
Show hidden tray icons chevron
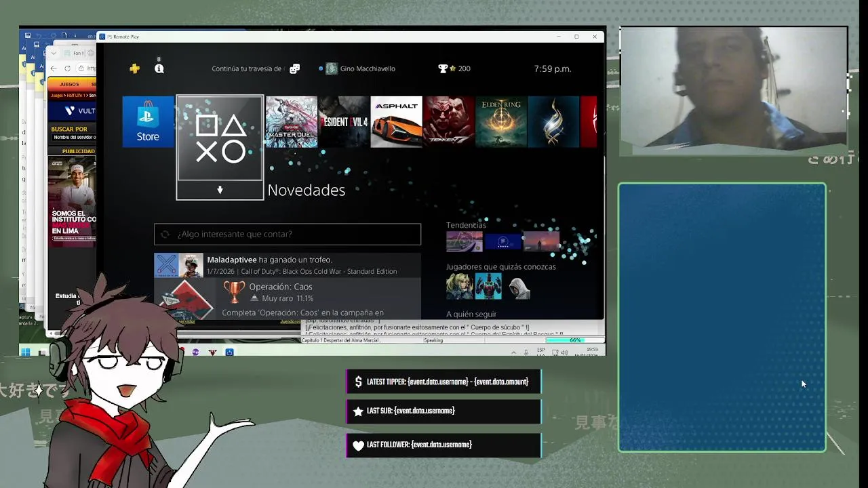pyautogui.click(x=513, y=352)
